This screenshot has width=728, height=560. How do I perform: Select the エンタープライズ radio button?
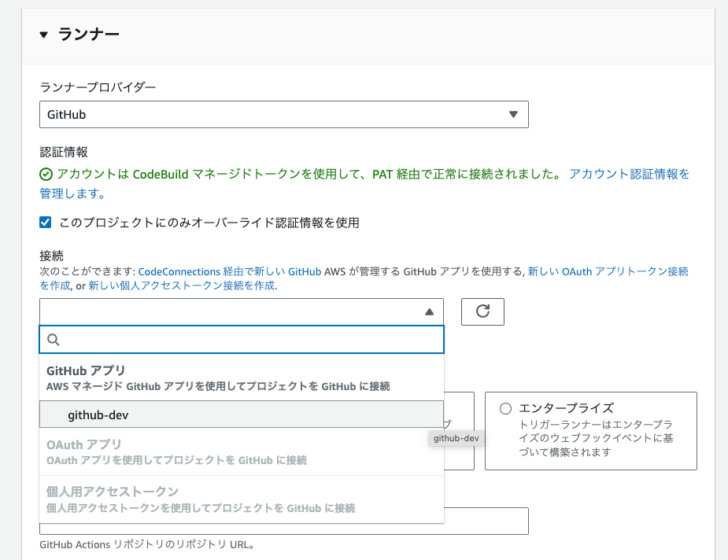coord(505,409)
